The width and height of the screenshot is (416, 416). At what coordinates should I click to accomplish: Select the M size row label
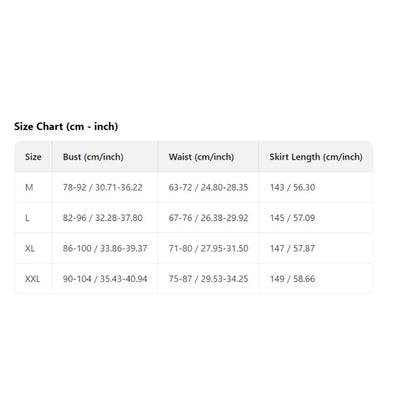(29, 187)
